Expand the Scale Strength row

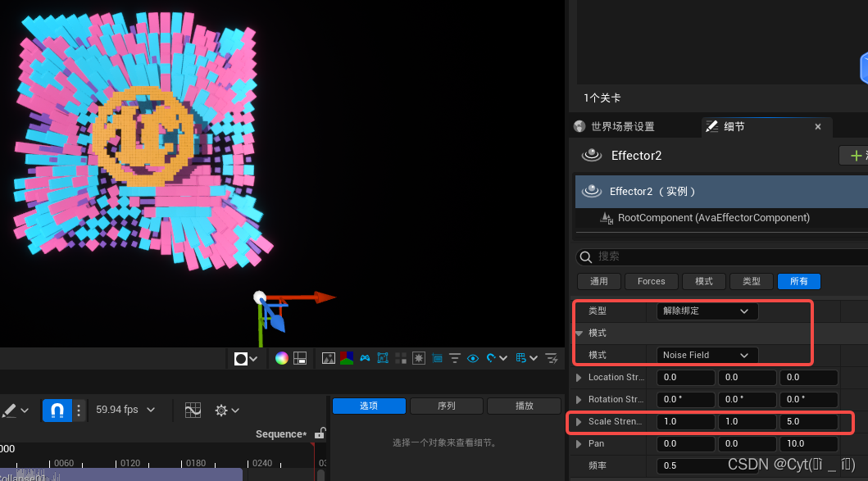coord(579,422)
